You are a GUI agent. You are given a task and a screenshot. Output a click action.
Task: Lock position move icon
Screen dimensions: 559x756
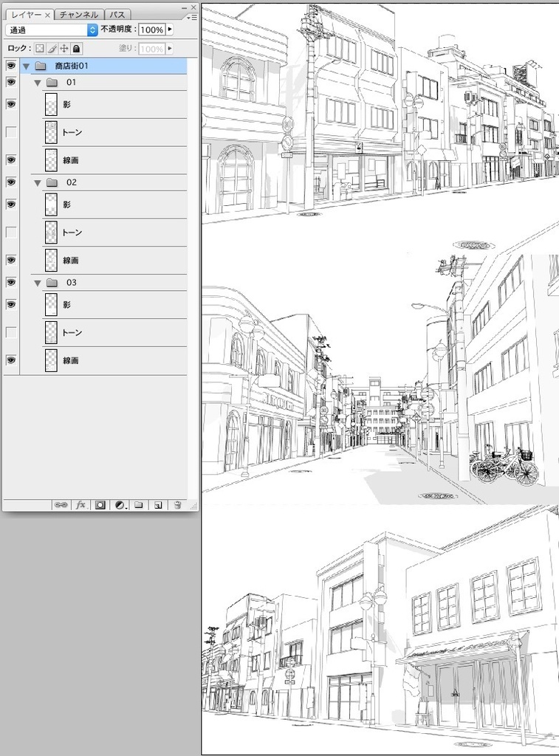tap(64, 48)
